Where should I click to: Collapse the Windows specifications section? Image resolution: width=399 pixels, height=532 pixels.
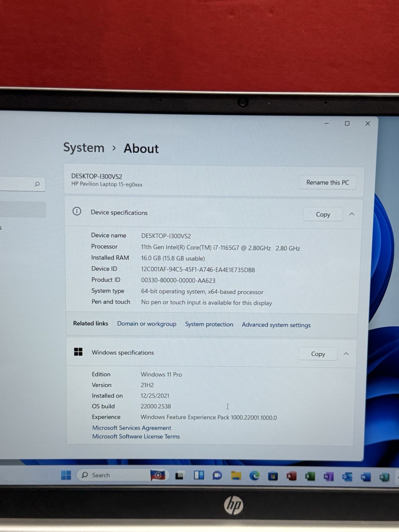tap(346, 354)
